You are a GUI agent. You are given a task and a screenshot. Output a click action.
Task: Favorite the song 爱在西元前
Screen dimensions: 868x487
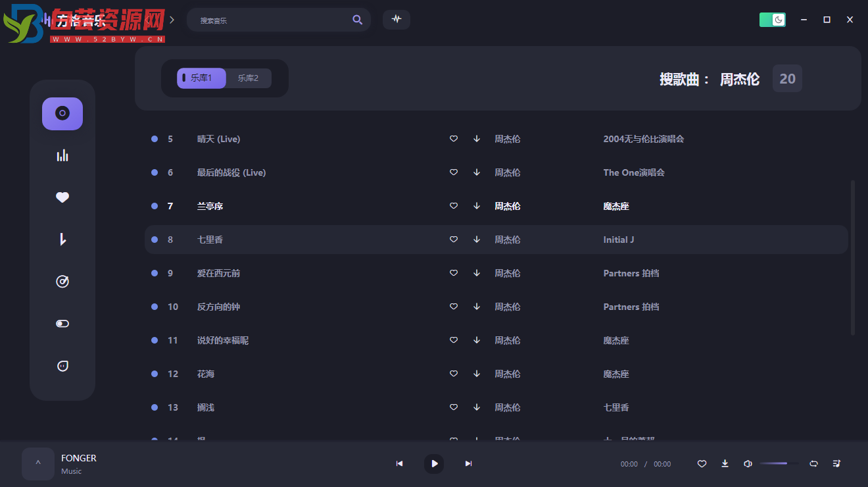tap(454, 273)
